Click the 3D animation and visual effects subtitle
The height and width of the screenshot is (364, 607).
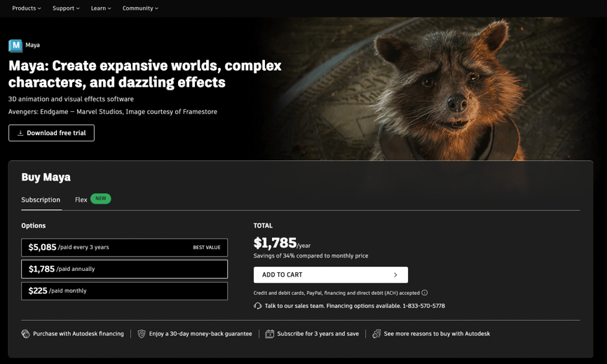(x=71, y=99)
